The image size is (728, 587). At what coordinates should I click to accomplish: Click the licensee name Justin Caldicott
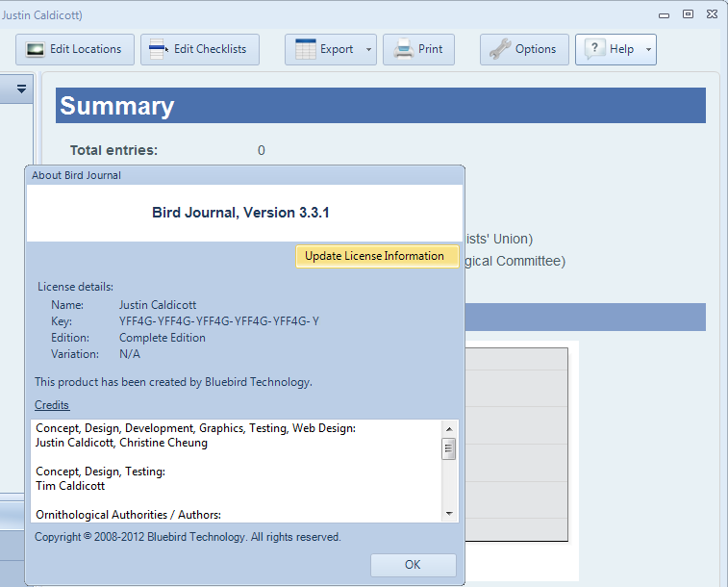158,305
